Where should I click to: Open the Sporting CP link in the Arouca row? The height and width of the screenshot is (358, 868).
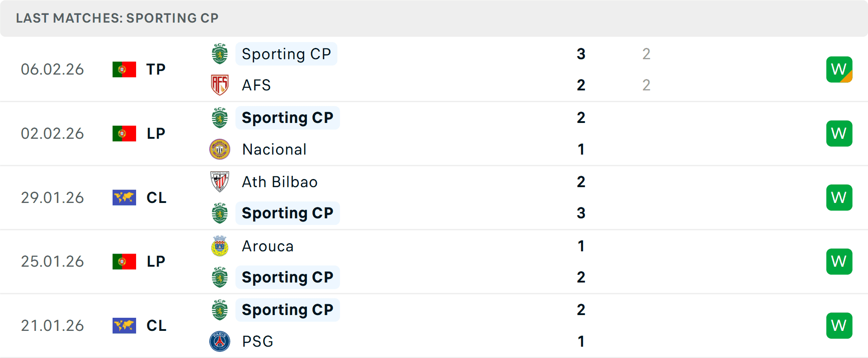288,277
